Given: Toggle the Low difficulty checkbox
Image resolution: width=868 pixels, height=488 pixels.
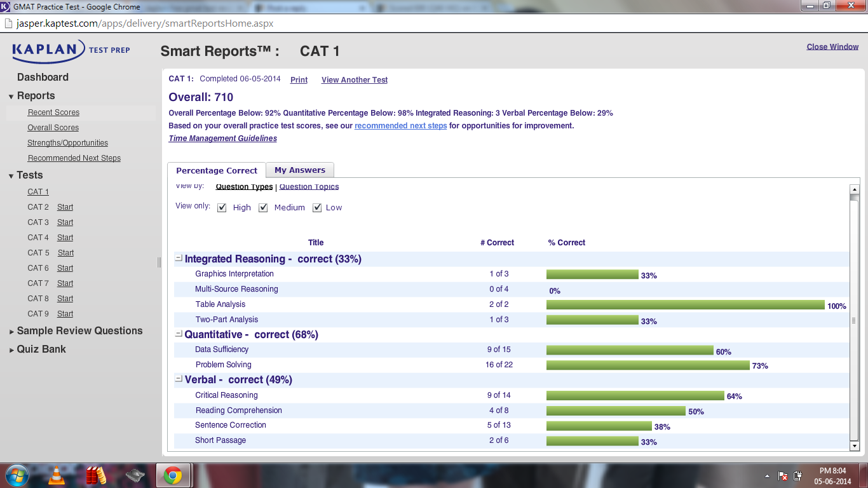Looking at the screenshot, I should click(317, 208).
